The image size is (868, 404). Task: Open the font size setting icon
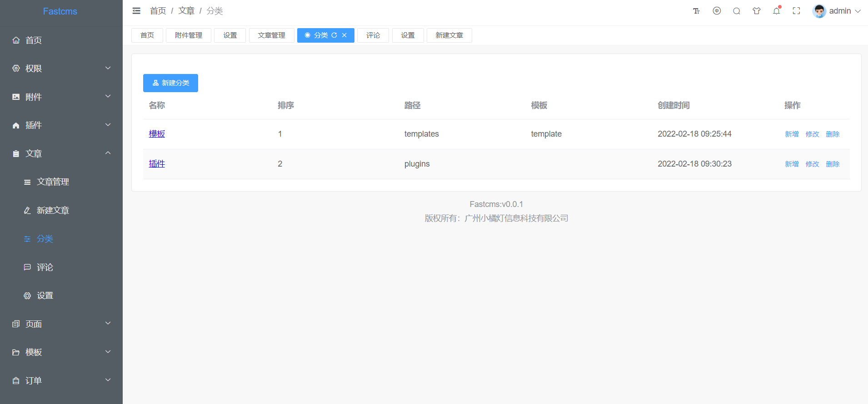coord(696,11)
